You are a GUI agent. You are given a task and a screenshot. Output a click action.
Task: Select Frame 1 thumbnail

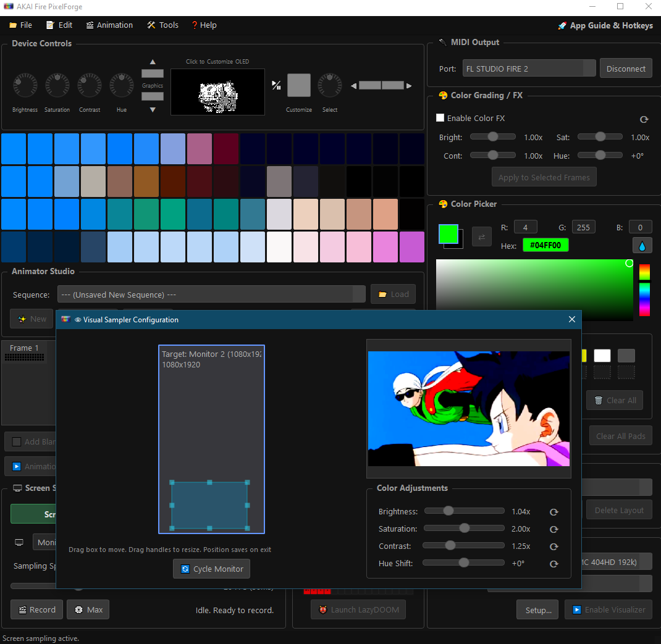tap(25, 353)
